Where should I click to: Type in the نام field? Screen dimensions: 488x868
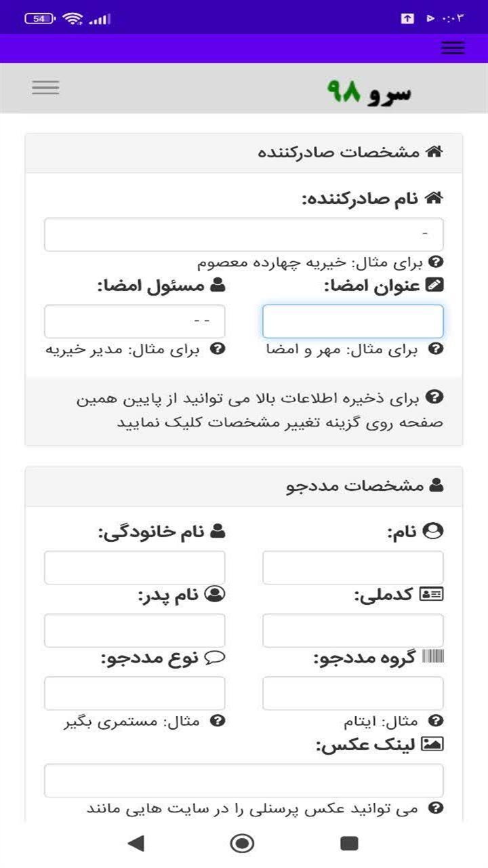[x=352, y=568]
